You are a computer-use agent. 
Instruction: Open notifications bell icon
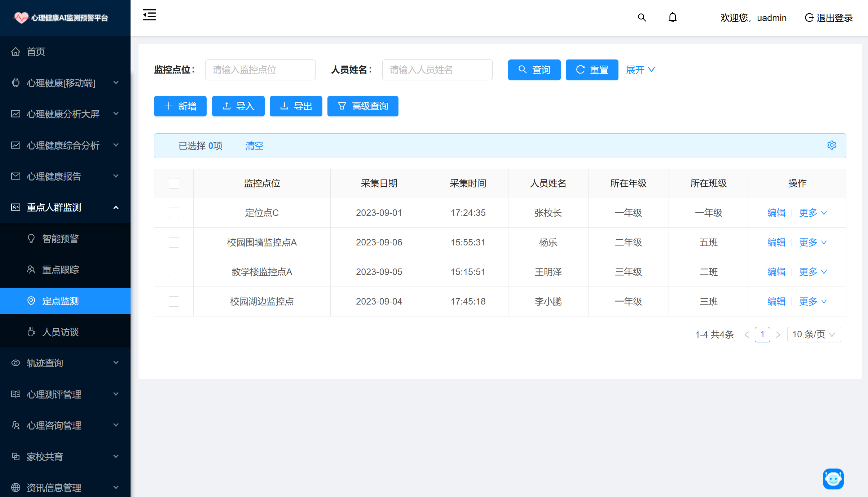click(x=672, y=18)
